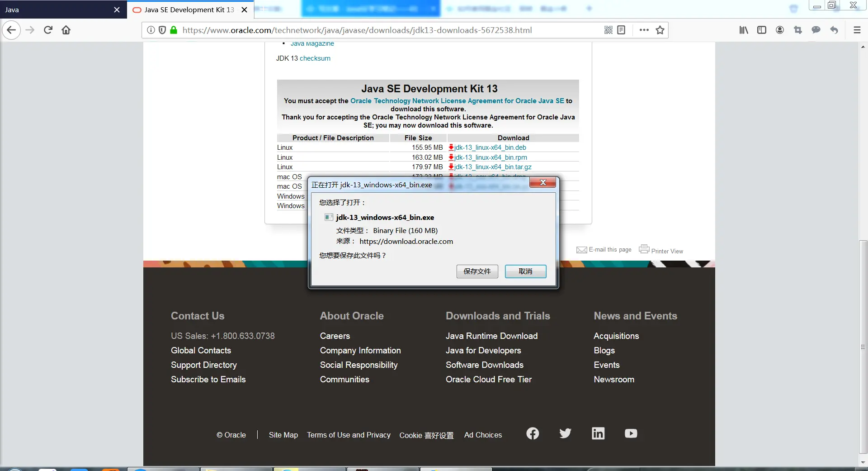The height and width of the screenshot is (471, 868).
Task: Open the Site Map link
Action: 283,435
